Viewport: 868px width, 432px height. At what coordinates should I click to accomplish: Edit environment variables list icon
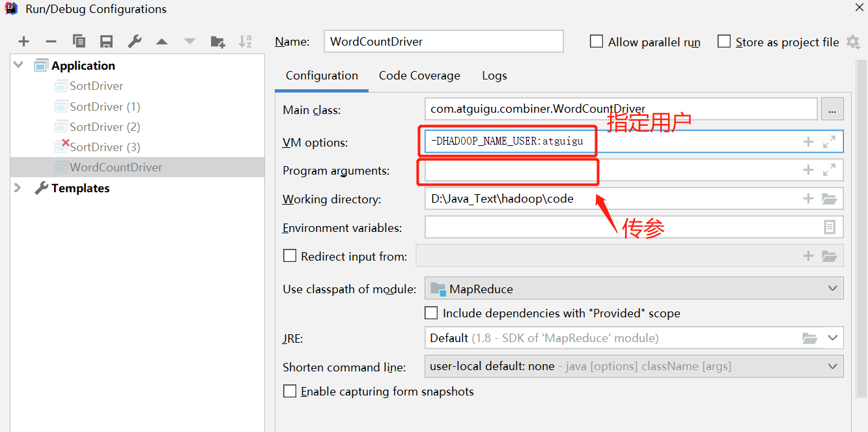(x=829, y=227)
